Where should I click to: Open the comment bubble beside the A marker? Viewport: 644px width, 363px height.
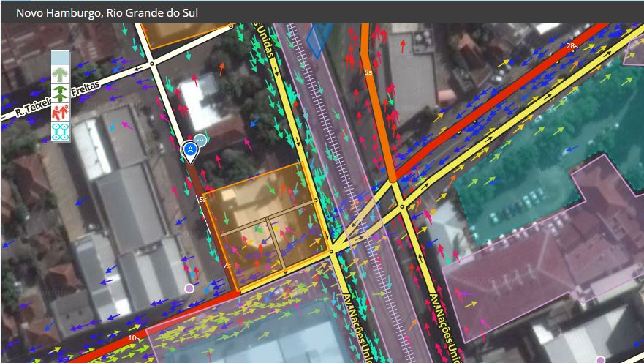click(201, 140)
